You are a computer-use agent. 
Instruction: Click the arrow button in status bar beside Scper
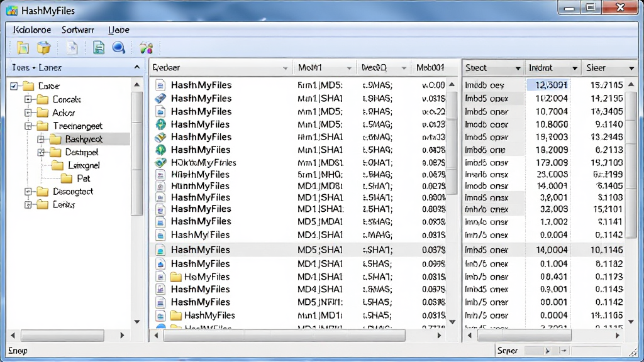click(x=547, y=351)
